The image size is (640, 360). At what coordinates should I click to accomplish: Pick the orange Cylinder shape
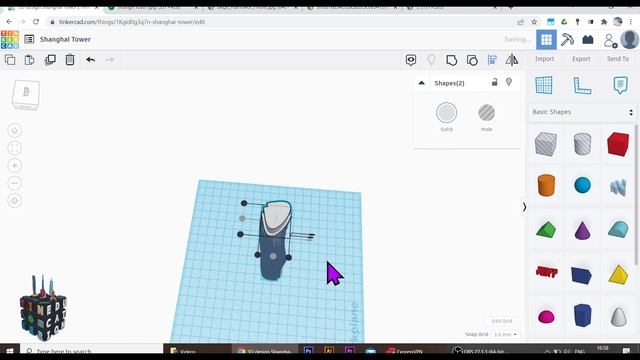coord(546,185)
